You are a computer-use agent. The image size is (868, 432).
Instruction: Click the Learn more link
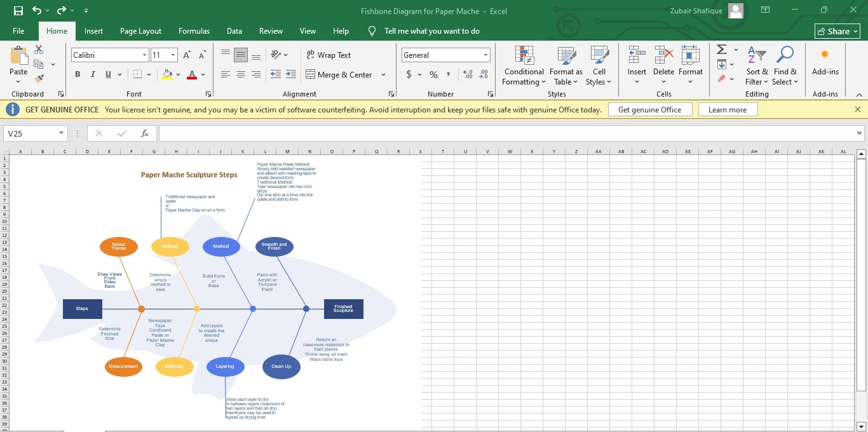[x=728, y=109]
